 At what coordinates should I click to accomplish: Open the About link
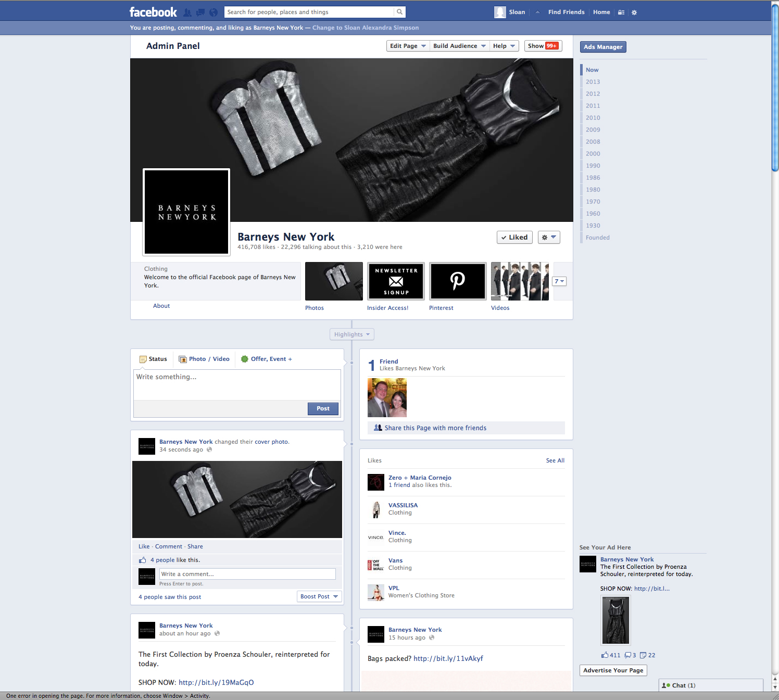161,306
